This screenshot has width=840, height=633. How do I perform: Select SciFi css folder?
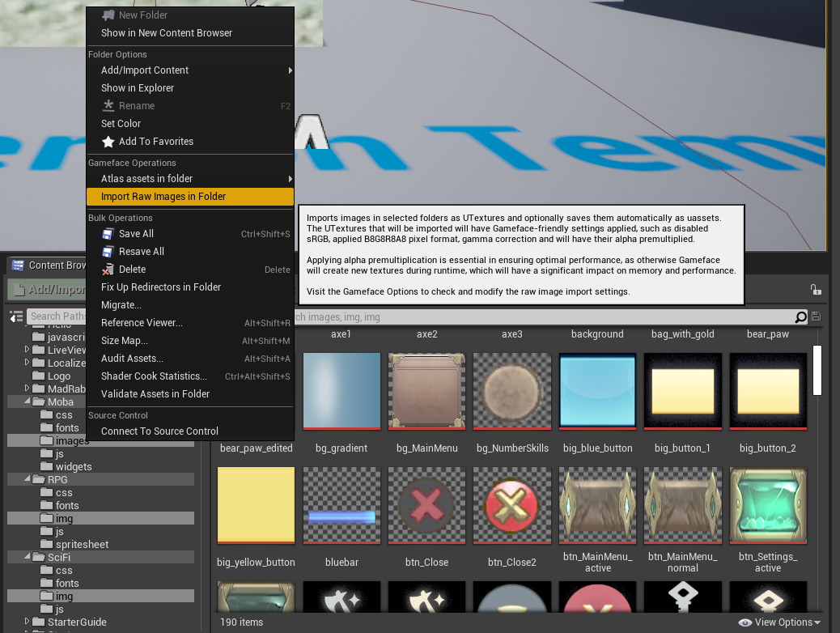point(57,571)
